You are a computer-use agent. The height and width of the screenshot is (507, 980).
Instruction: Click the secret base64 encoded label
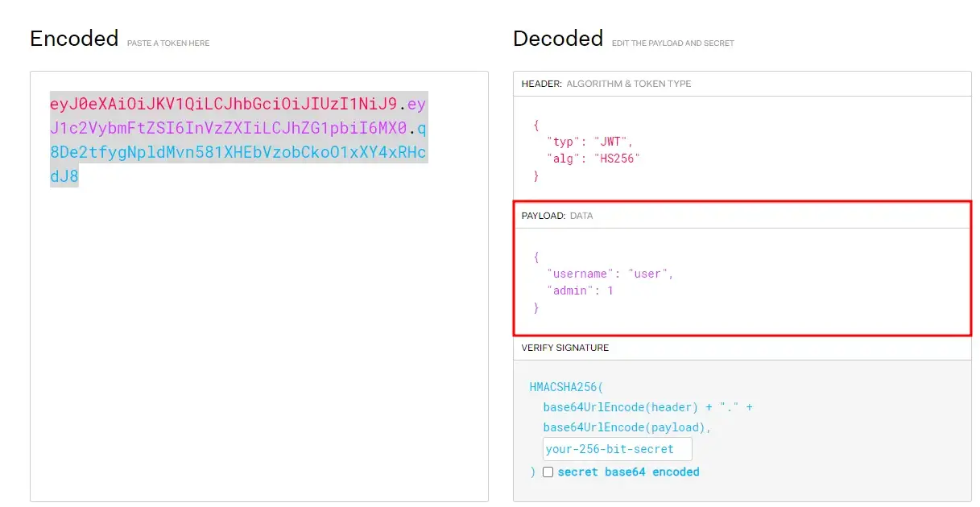click(x=628, y=472)
